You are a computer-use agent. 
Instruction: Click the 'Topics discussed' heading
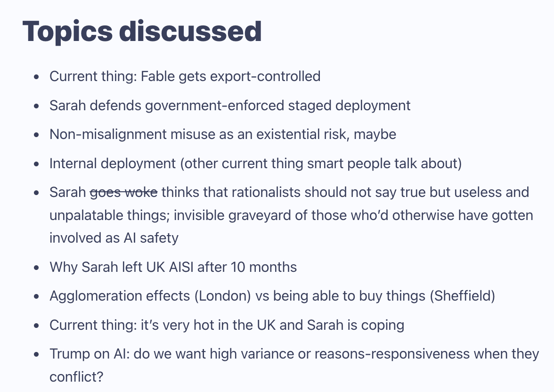[142, 32]
